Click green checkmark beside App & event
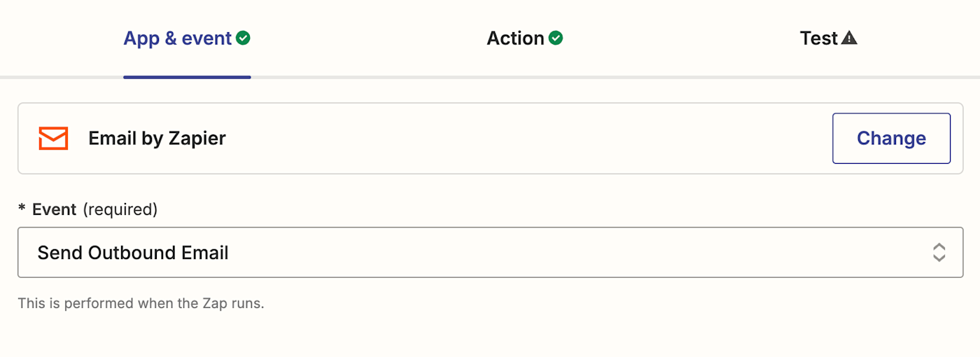The width and height of the screenshot is (980, 357). pyautogui.click(x=243, y=38)
